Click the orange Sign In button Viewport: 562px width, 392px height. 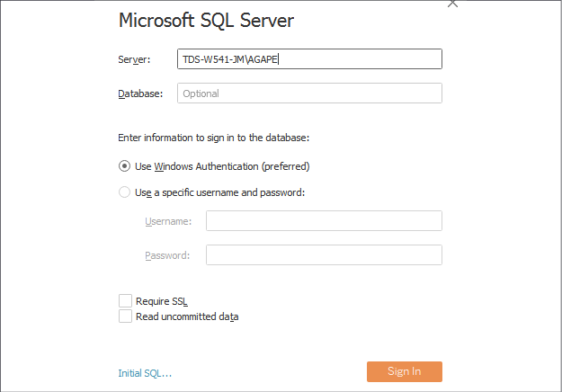coord(405,371)
